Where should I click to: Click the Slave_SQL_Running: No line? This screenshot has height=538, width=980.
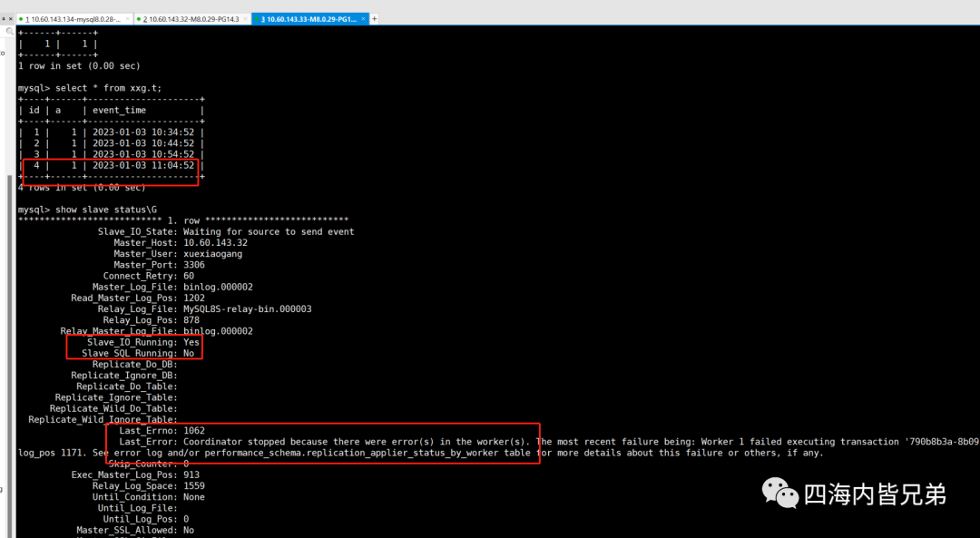point(138,353)
